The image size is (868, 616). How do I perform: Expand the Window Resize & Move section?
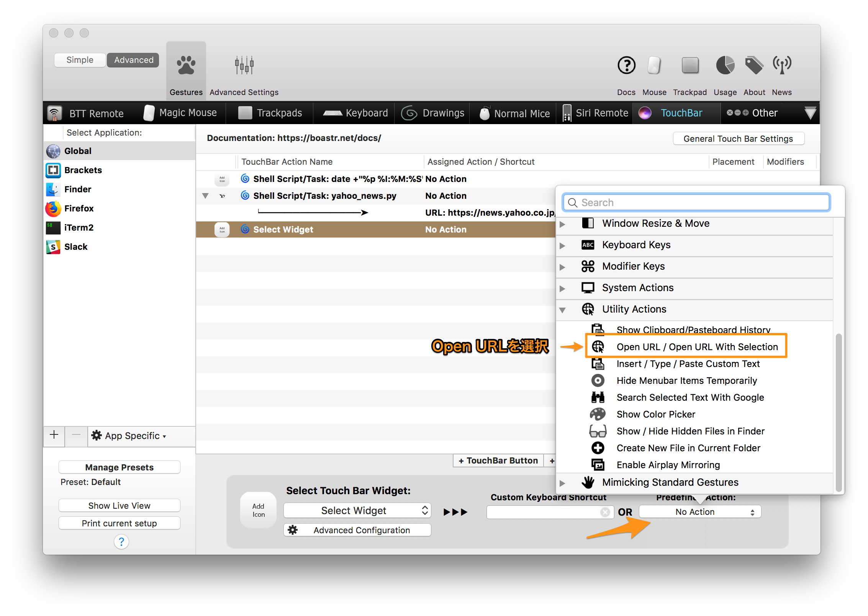click(x=565, y=223)
